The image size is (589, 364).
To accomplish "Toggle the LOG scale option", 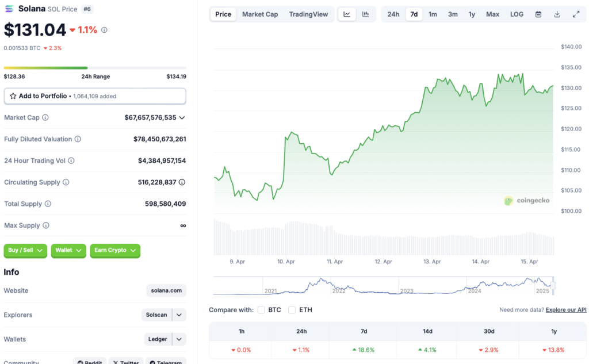I will tap(517, 14).
